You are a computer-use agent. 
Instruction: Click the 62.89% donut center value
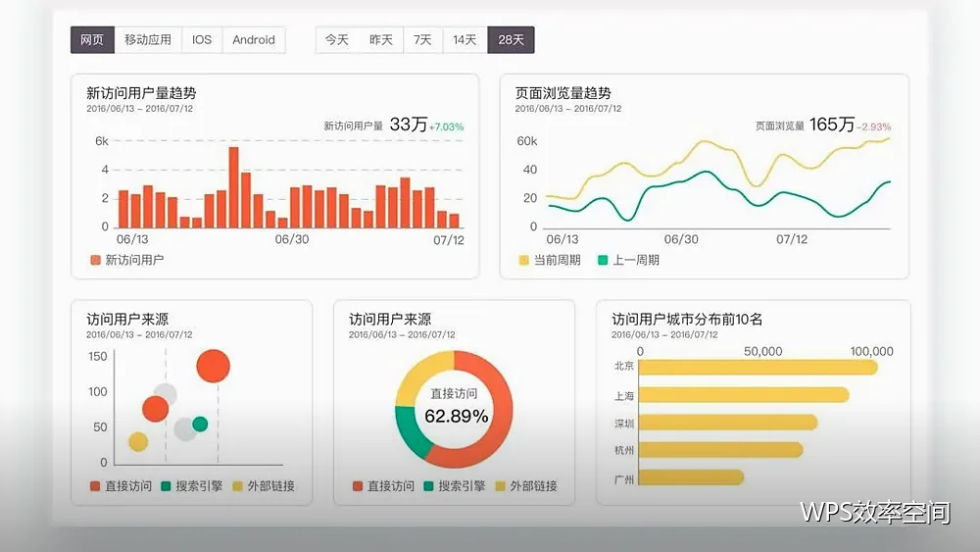click(x=457, y=416)
